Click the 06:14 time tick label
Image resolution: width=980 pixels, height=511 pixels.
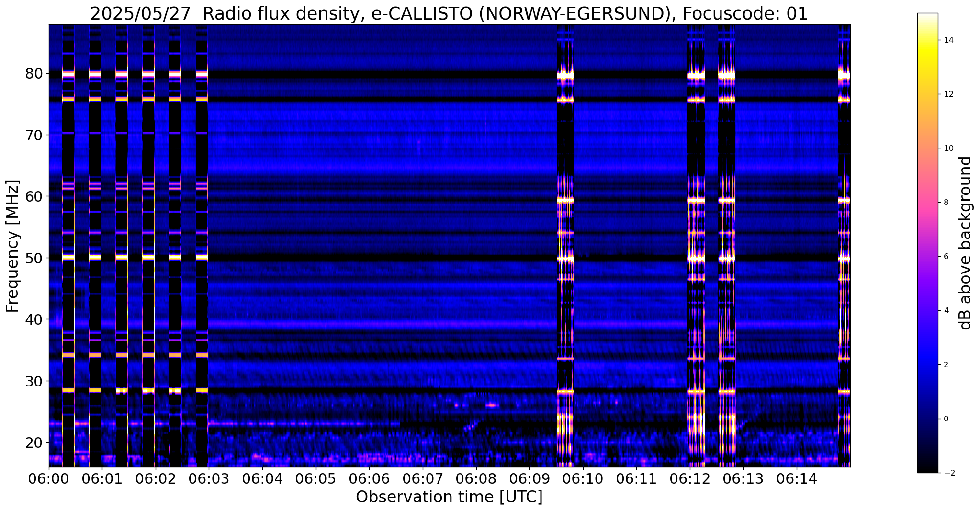pyautogui.click(x=797, y=479)
